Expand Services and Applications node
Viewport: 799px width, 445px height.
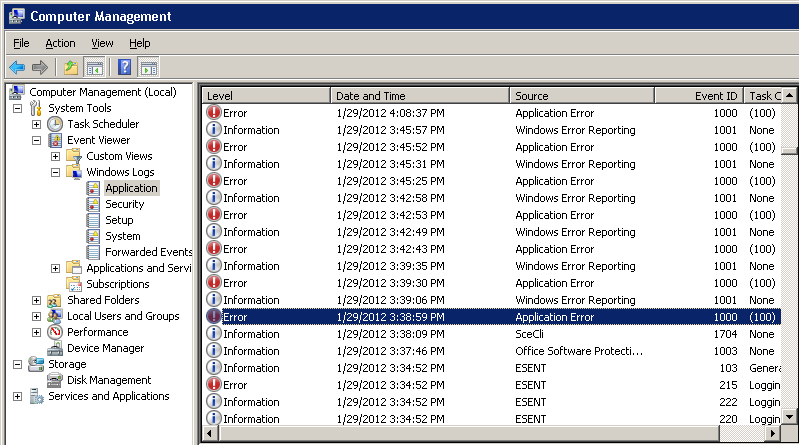18,396
